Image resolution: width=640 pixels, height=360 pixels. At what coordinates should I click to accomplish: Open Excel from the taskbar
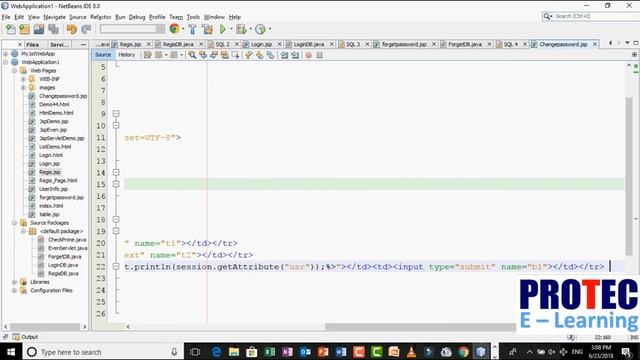269,351
